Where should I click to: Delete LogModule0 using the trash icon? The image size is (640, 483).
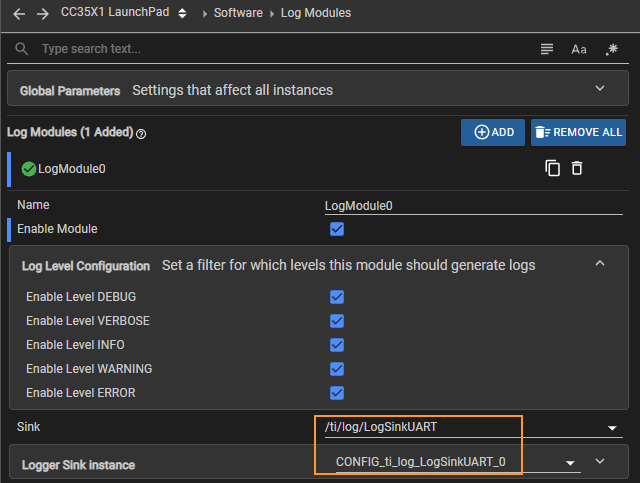[x=577, y=168]
